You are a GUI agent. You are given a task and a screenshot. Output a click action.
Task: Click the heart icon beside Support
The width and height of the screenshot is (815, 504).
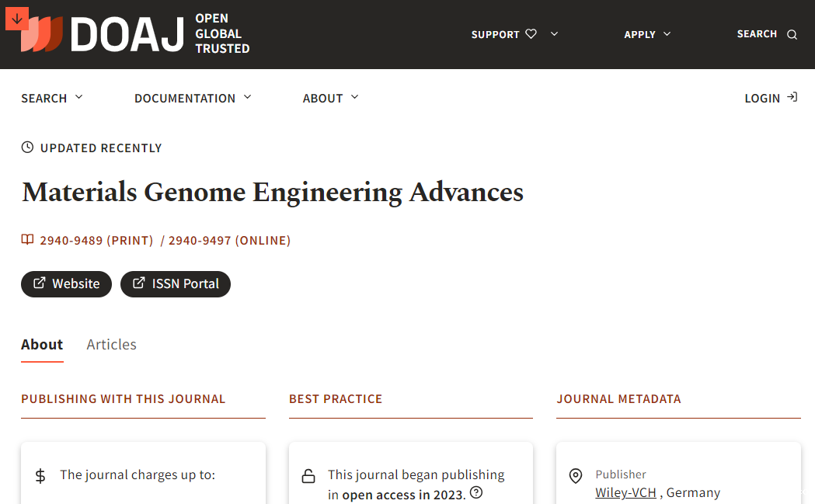pos(531,34)
